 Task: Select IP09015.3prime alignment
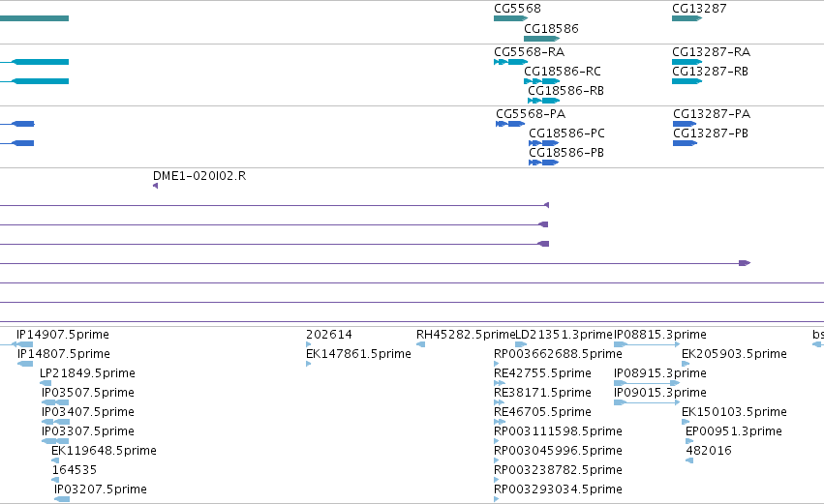647,402
